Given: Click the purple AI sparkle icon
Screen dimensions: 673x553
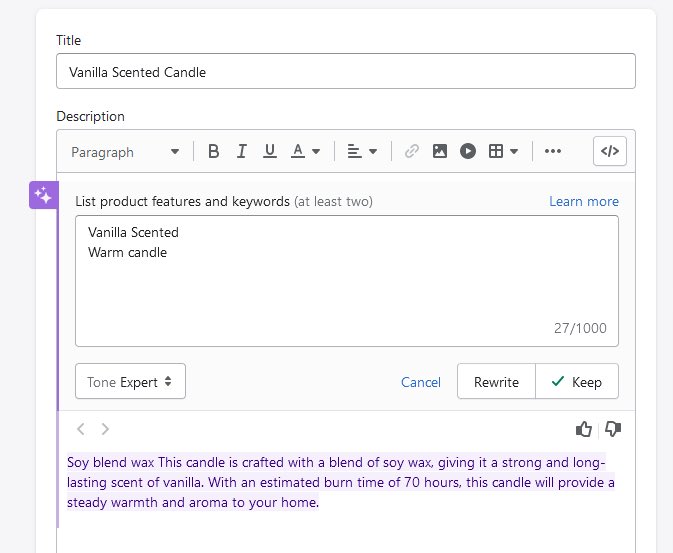Looking at the screenshot, I should 43,195.
